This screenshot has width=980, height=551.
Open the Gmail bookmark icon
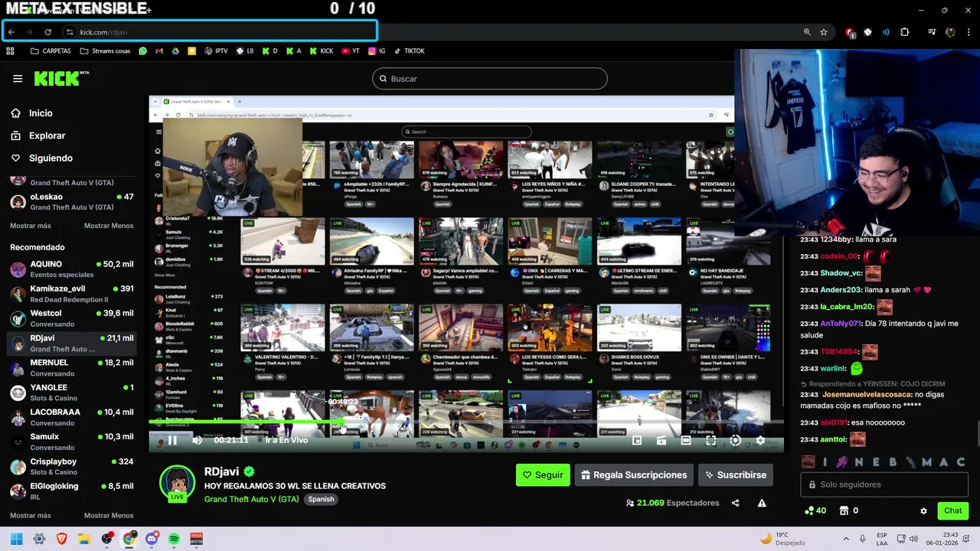(159, 51)
